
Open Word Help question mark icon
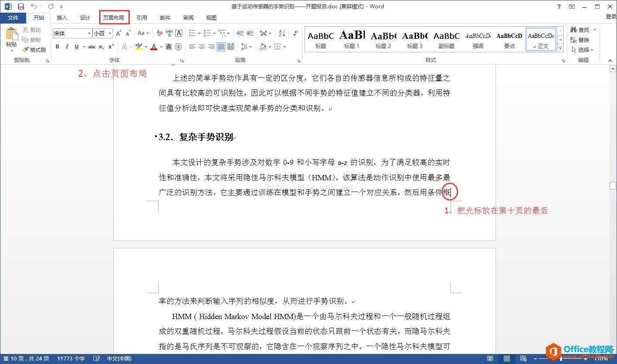click(559, 7)
